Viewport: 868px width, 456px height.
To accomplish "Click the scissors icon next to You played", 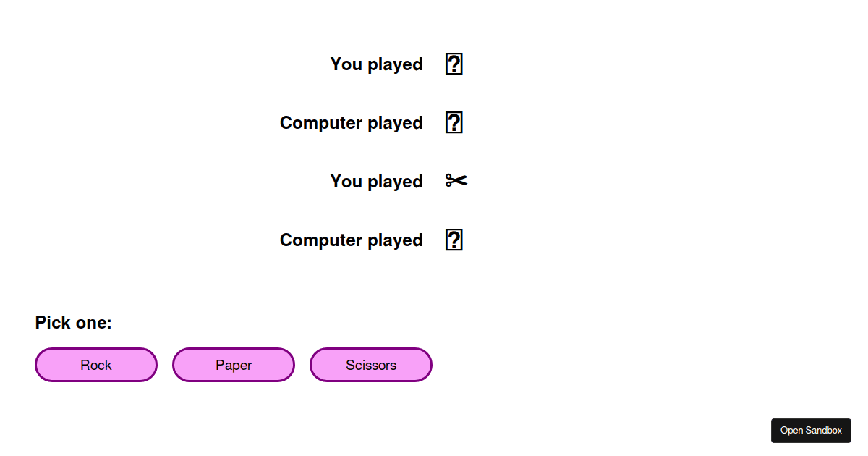I will click(x=456, y=181).
